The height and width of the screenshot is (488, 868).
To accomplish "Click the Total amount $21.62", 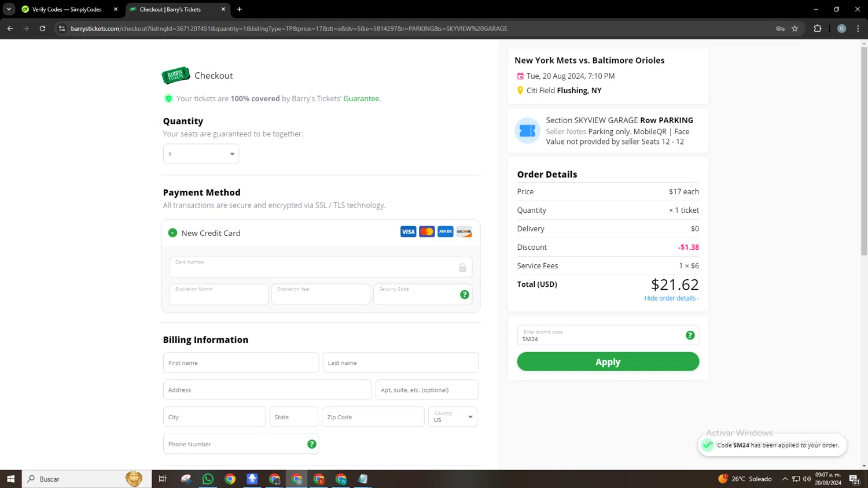I will click(675, 284).
